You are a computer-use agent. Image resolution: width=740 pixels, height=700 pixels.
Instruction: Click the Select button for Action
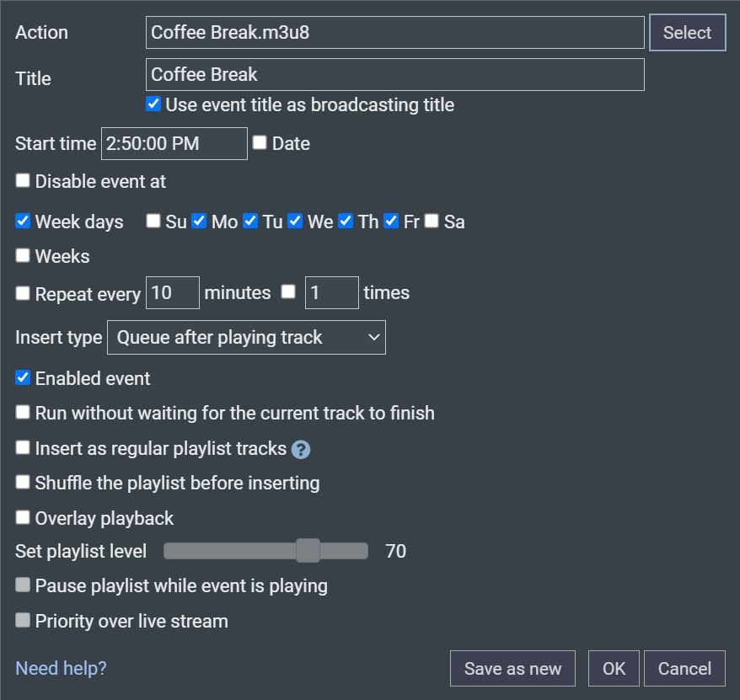tap(687, 33)
